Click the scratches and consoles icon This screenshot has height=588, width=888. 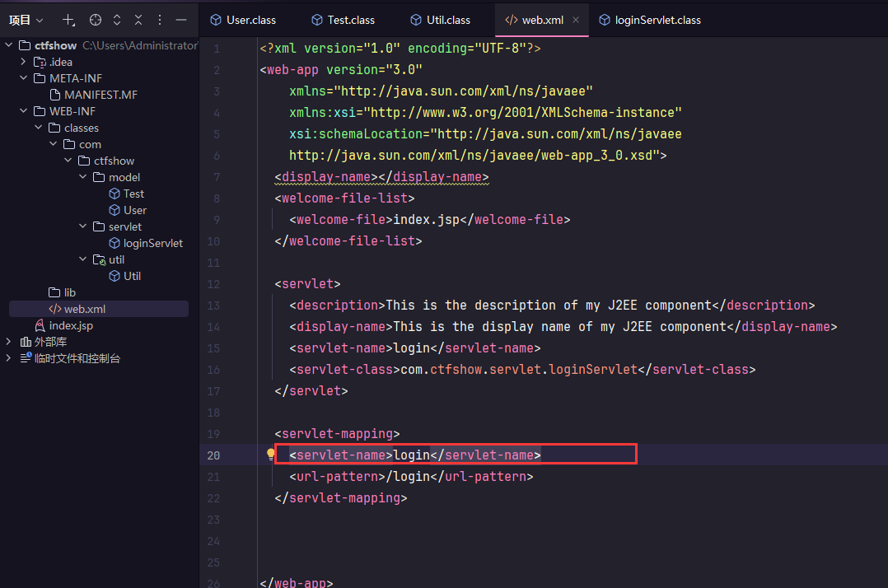pyautogui.click(x=26, y=357)
